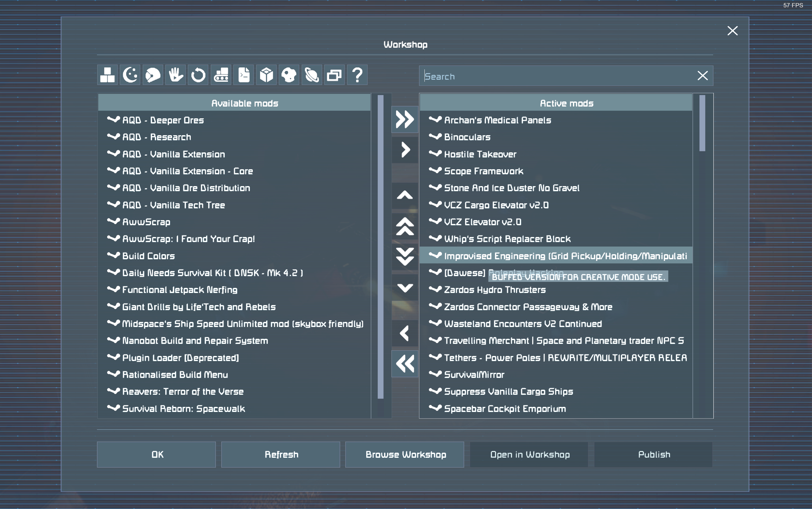This screenshot has width=812, height=509.
Task: Clear the search field with its X
Action: click(703, 76)
